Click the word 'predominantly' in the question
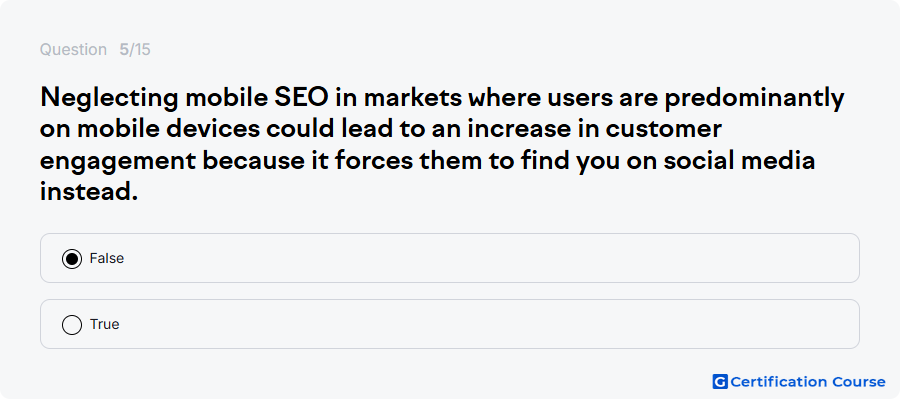The image size is (900, 399). click(754, 99)
